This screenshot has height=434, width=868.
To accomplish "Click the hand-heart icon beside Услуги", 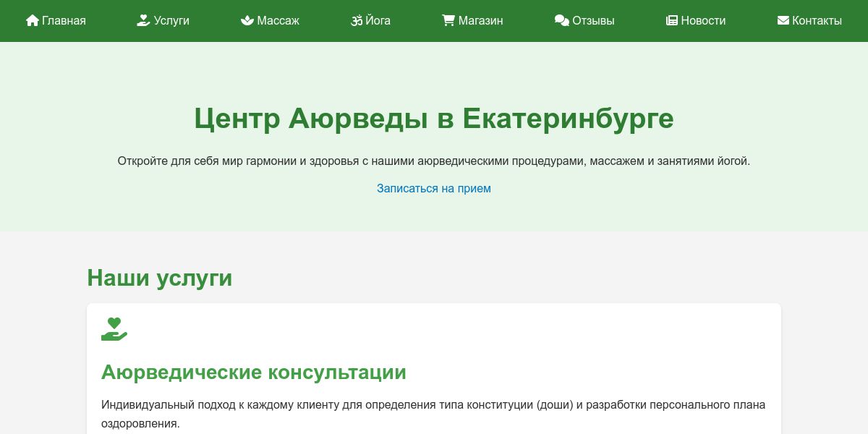I will (x=143, y=21).
